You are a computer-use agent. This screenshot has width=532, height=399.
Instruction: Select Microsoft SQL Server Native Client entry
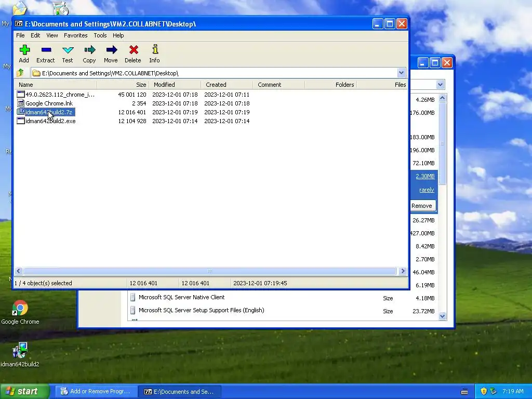tap(181, 297)
